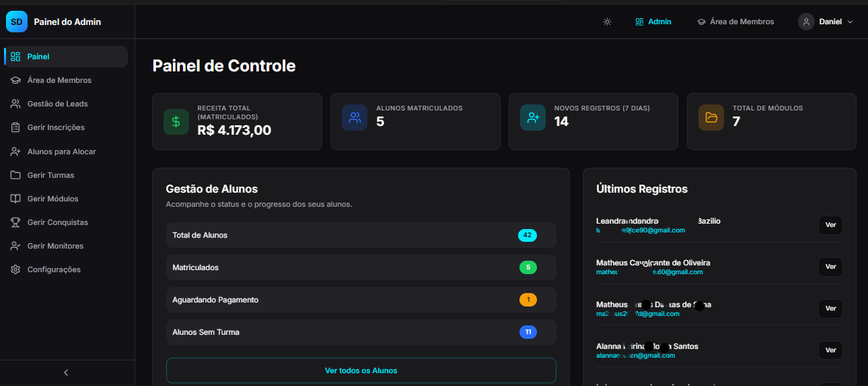Click the Gerir Inscrições clipboard icon
868x386 pixels.
tap(15, 127)
